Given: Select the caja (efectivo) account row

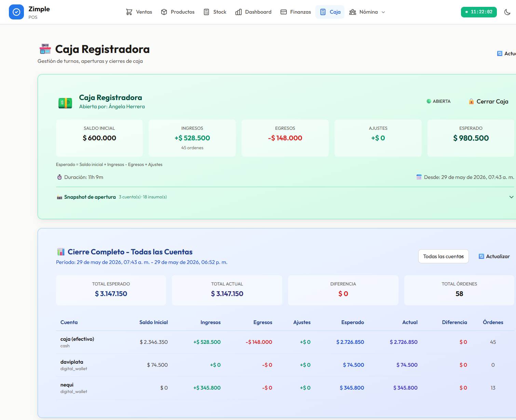Looking at the screenshot, I should 285,342.
